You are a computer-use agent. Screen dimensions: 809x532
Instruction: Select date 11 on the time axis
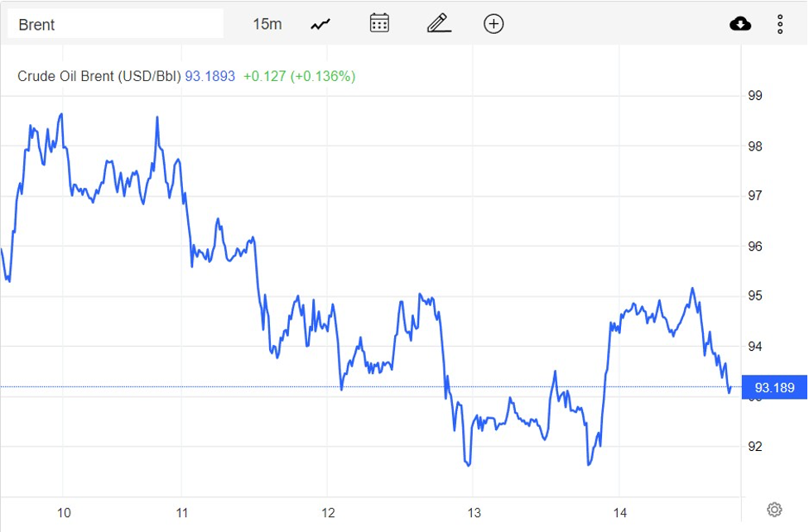tap(182, 512)
